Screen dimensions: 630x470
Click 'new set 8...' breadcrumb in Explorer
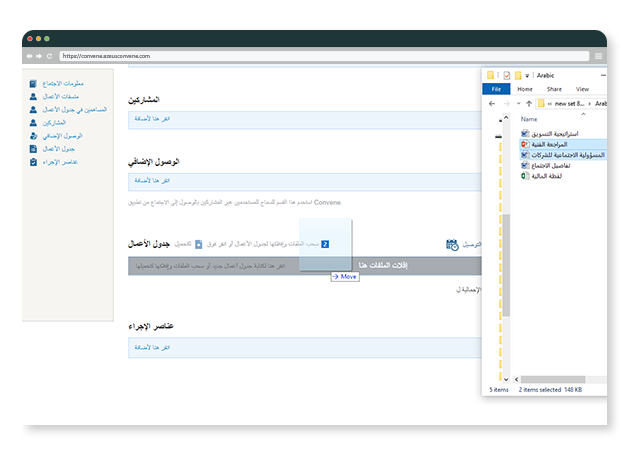569,104
